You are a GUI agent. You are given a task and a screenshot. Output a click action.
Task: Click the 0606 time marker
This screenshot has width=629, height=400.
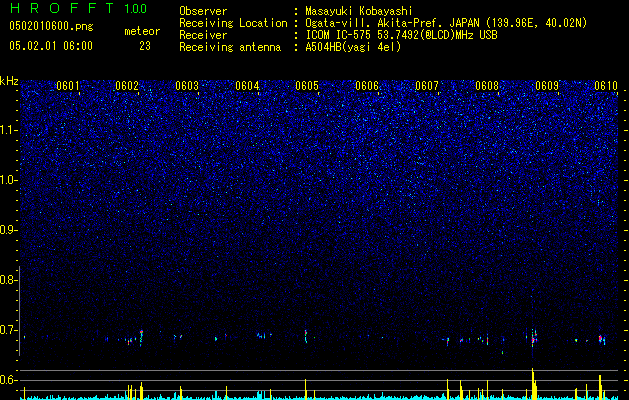pyautogui.click(x=367, y=86)
